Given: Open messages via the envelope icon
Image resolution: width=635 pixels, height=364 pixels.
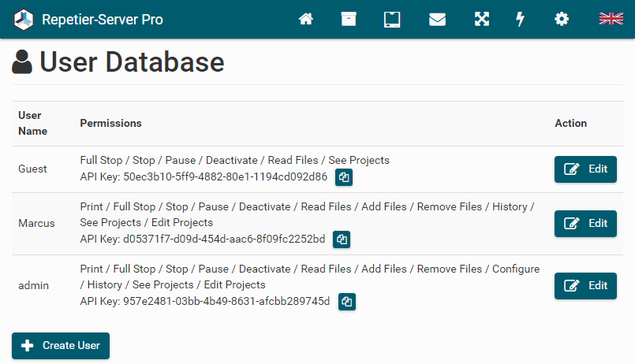Looking at the screenshot, I should [x=438, y=19].
